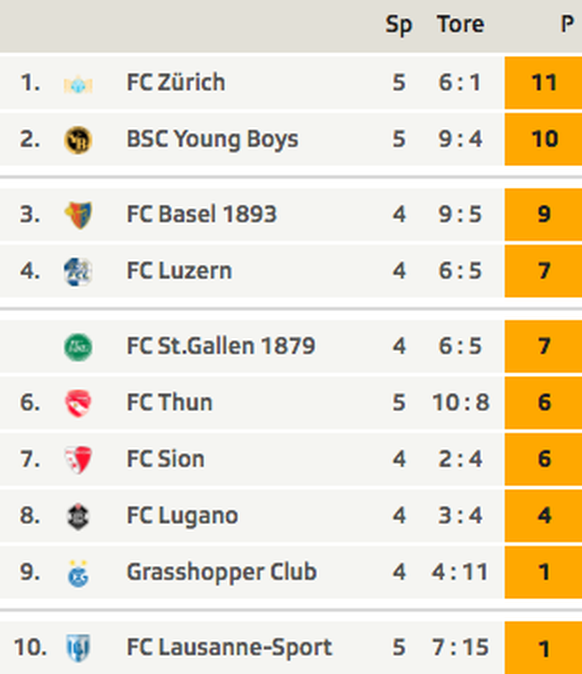Click the P points column header
This screenshot has height=674, width=582.
click(567, 24)
